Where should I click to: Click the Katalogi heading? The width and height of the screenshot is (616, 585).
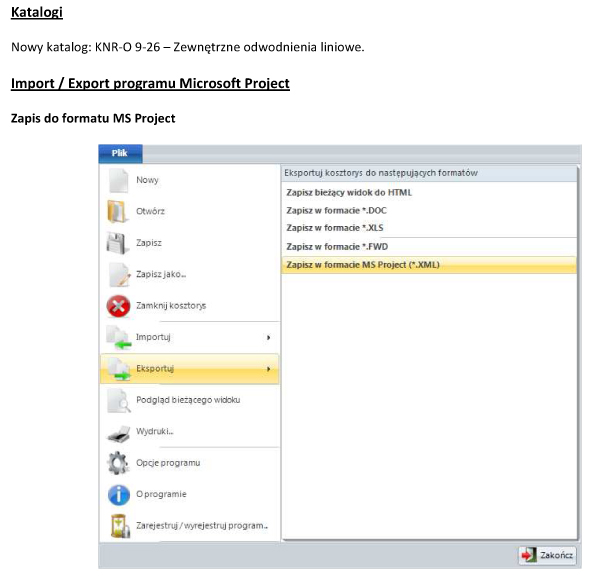[37, 12]
